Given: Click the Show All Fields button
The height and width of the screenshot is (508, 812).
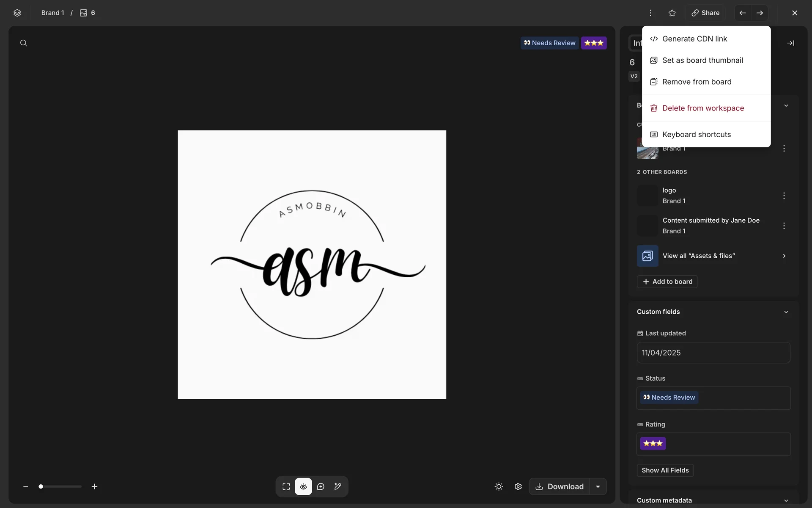Looking at the screenshot, I should pos(665,470).
